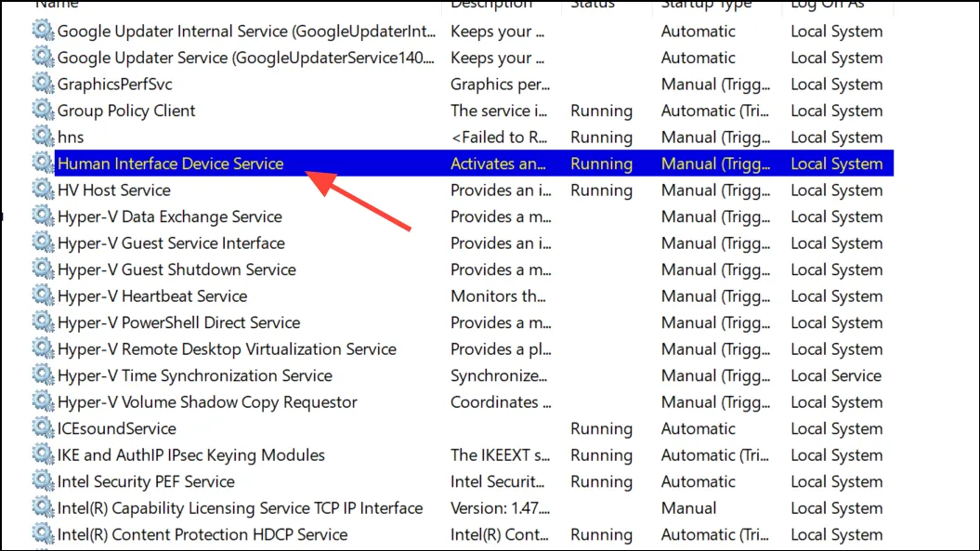The width and height of the screenshot is (980, 551).
Task: Click the gear icon beside HV Host Service
Action: point(43,189)
